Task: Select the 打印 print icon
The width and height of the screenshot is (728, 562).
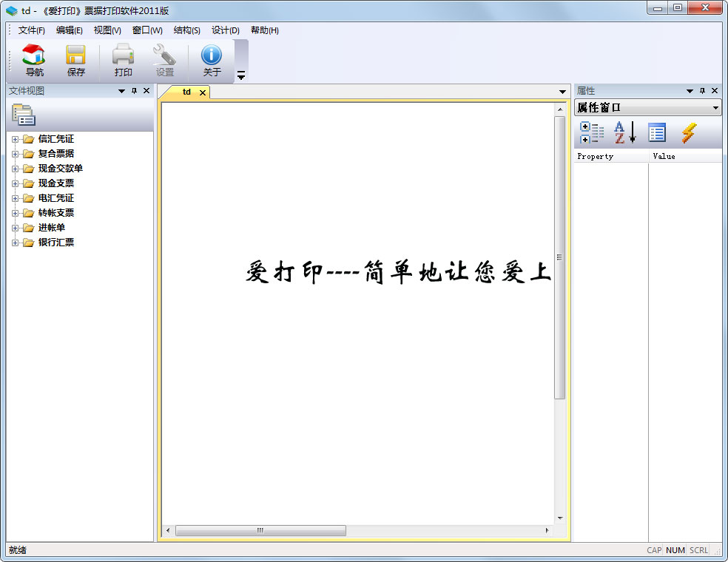Action: click(x=122, y=59)
